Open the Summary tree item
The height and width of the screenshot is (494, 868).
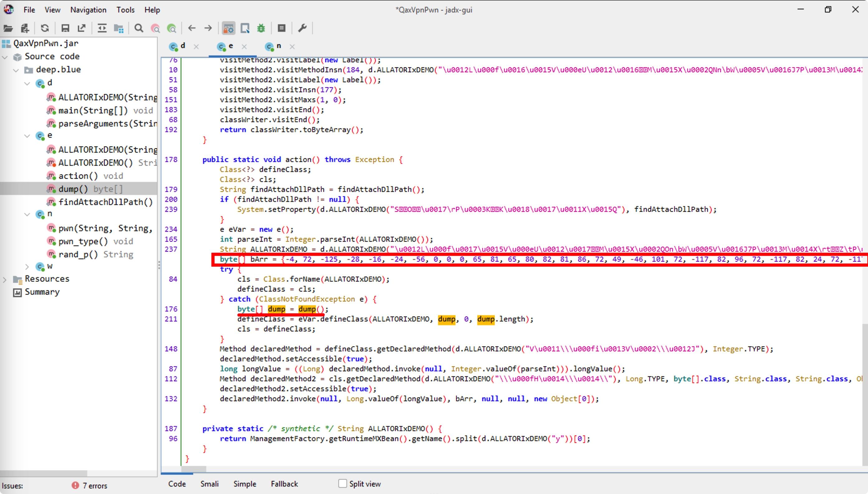[42, 292]
